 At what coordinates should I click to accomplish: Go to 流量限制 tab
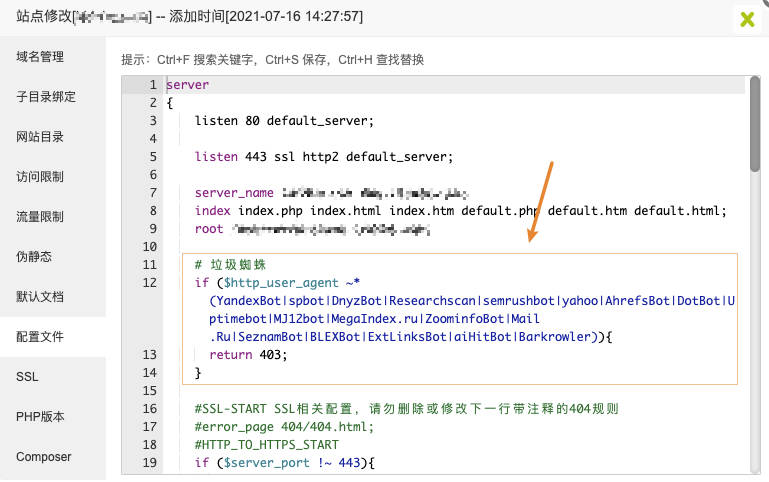pos(40,217)
